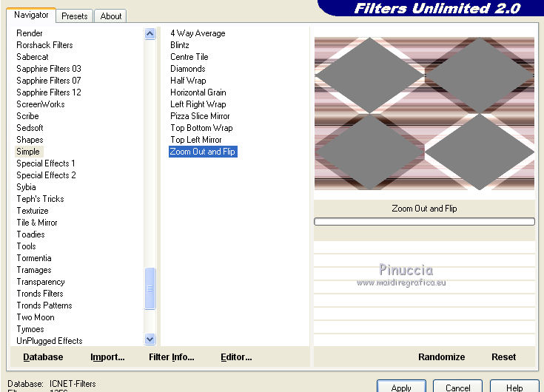The width and height of the screenshot is (544, 392).
Task: Select Sapphire Filters 12
Action: coord(49,92)
